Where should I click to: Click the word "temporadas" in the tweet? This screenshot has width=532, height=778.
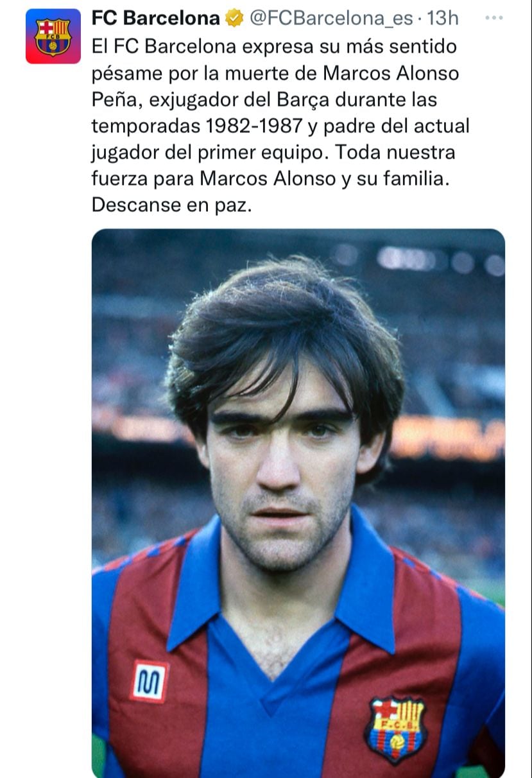[x=145, y=126]
